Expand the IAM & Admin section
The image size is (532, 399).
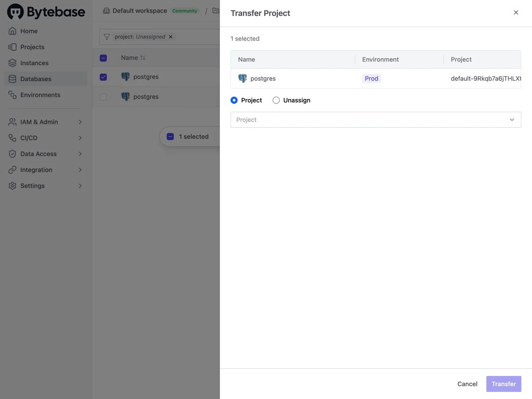(80, 122)
